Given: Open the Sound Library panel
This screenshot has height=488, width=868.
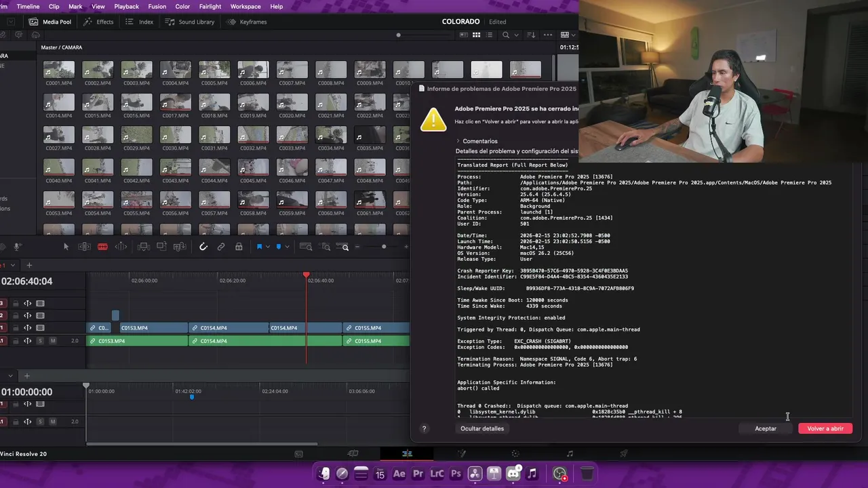Looking at the screenshot, I should click(x=190, y=22).
